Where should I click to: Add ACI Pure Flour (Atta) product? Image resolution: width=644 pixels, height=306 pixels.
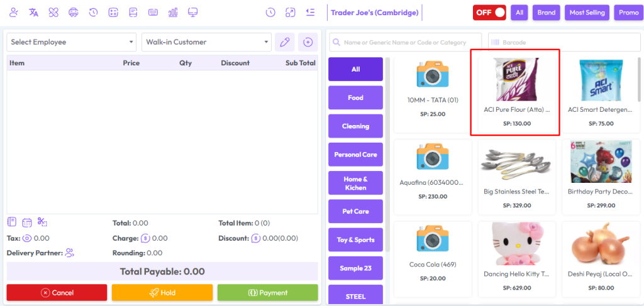point(517,95)
